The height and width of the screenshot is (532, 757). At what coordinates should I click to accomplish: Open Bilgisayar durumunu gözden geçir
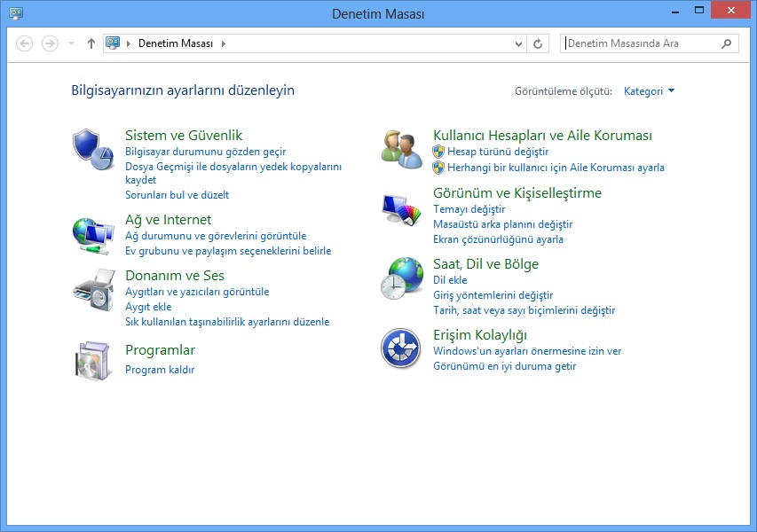click(x=205, y=152)
